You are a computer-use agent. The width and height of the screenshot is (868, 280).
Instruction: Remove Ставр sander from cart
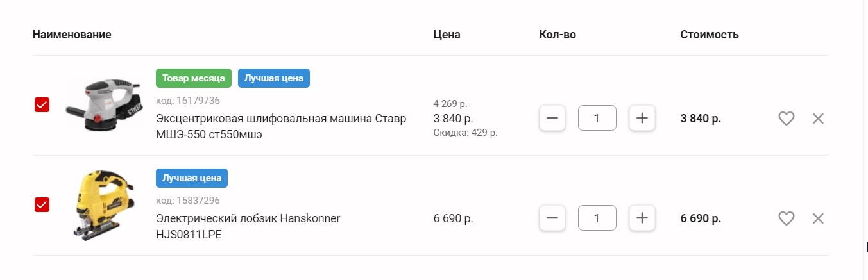click(818, 119)
